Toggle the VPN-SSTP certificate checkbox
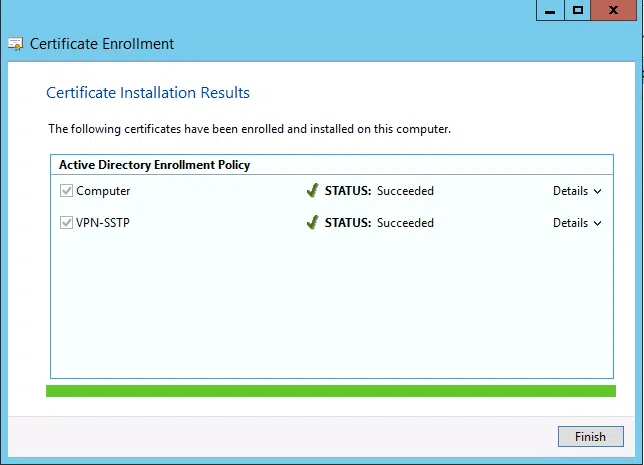 coord(67,223)
